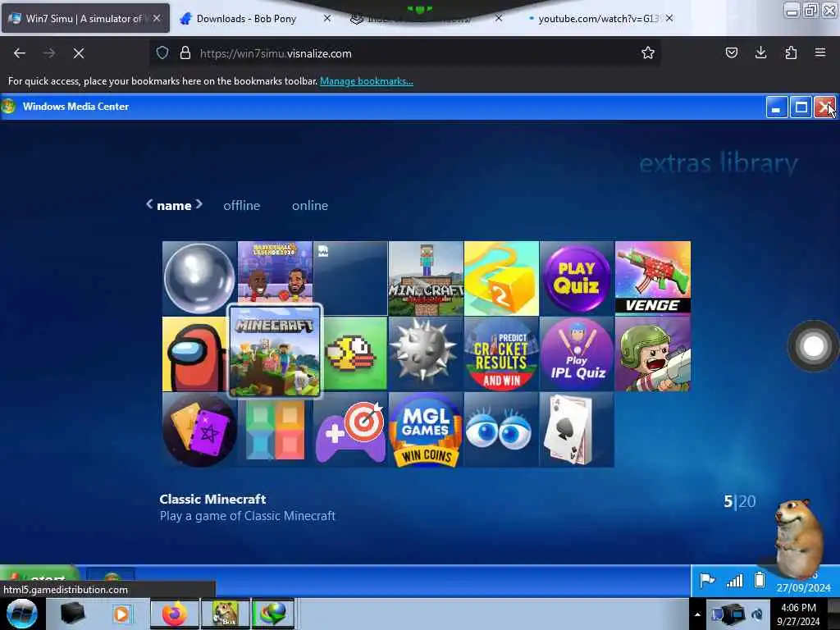This screenshot has height=630, width=840.
Task: Open the blue eyes game tile
Action: [501, 430]
